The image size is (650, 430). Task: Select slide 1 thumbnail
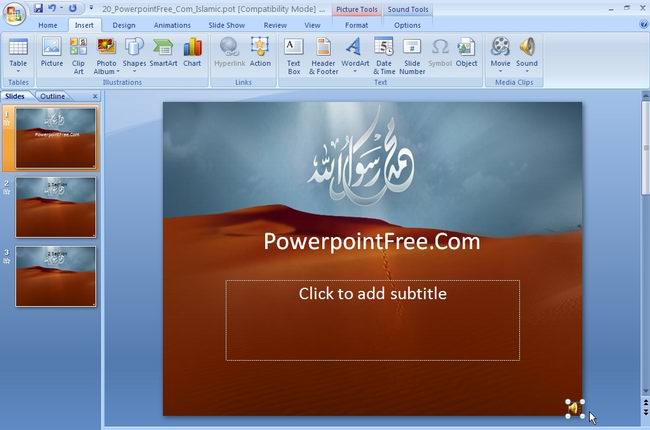click(x=56, y=138)
